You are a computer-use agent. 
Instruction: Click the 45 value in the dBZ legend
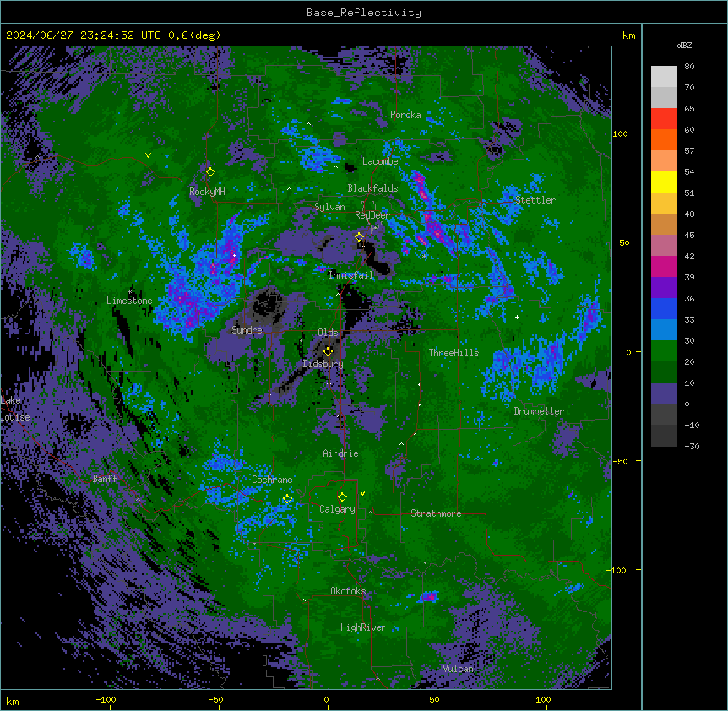pyautogui.click(x=689, y=235)
